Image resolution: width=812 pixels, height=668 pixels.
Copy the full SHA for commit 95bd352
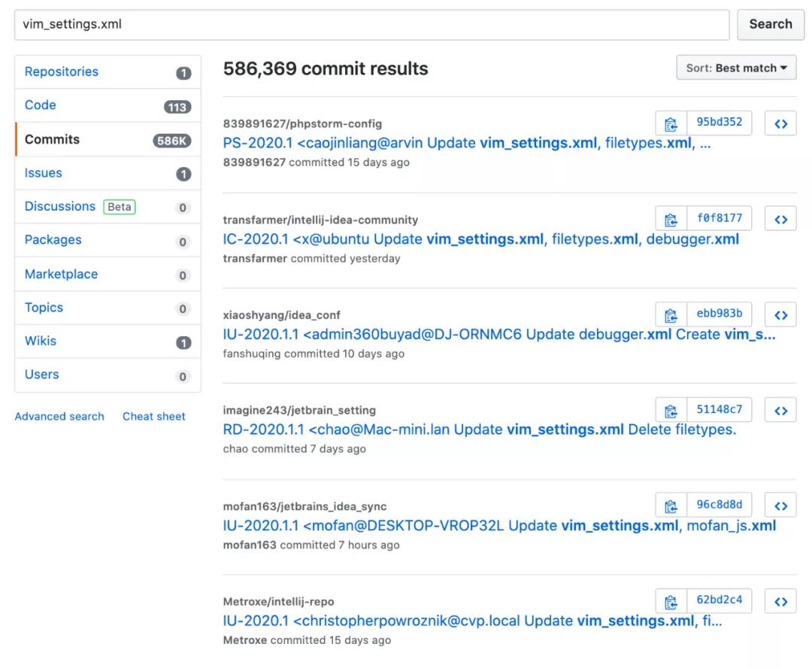coord(671,124)
